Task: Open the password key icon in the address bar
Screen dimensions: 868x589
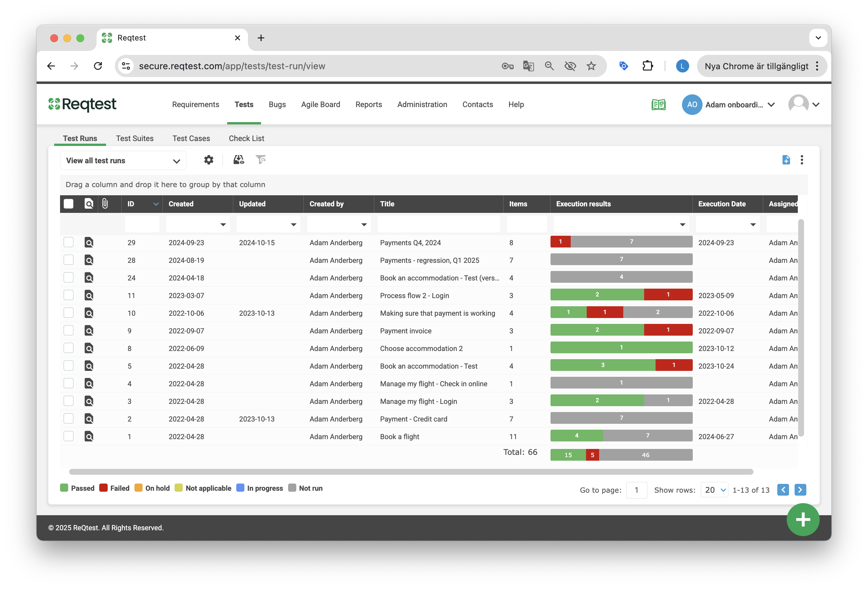Action: [x=507, y=66]
